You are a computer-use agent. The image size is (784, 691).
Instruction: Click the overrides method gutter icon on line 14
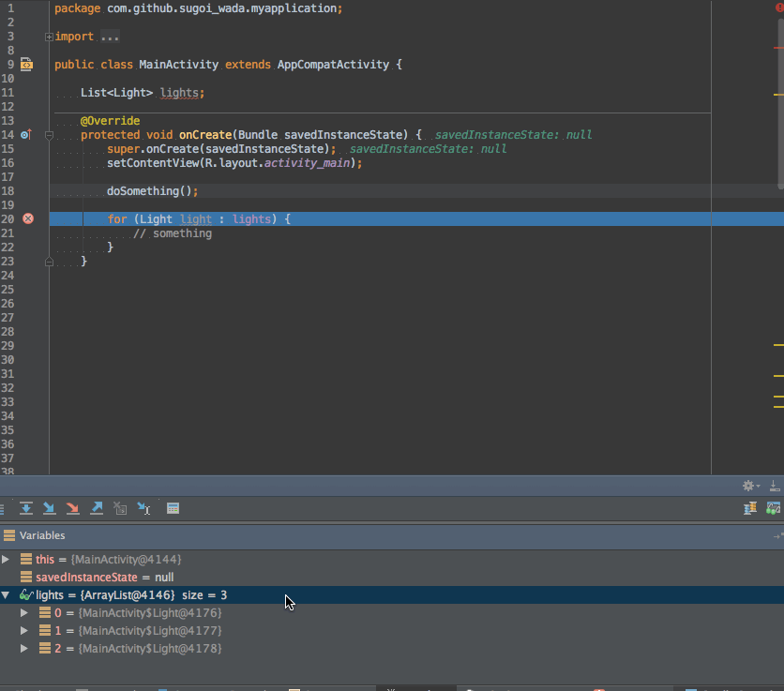[x=26, y=135]
